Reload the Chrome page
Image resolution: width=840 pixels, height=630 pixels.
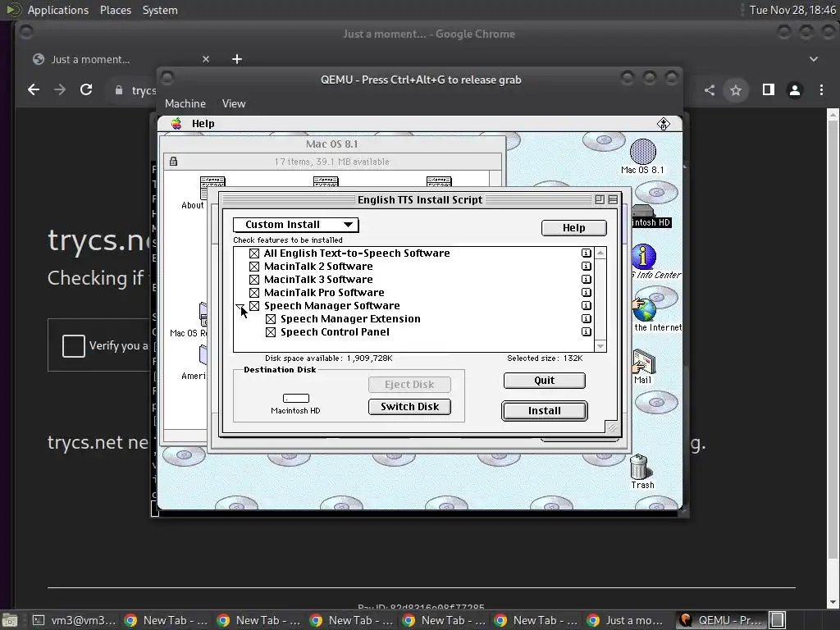coord(85,90)
